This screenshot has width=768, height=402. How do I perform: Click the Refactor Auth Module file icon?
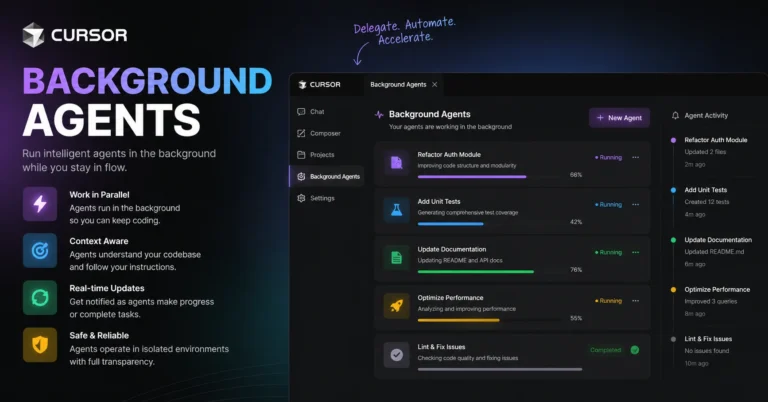click(x=396, y=163)
